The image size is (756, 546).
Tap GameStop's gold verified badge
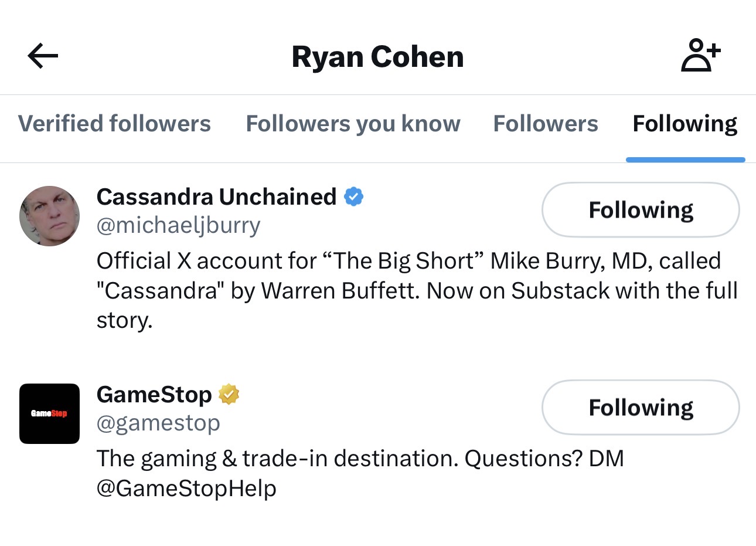(229, 394)
